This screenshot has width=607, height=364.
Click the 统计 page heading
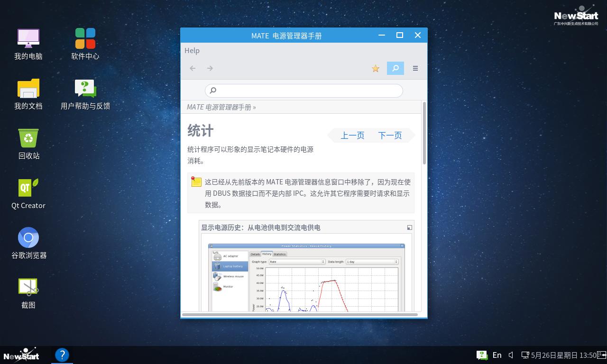[x=201, y=130]
